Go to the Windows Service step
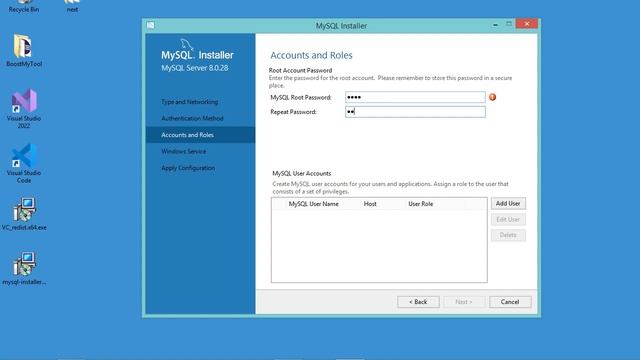The image size is (640, 360). click(x=184, y=151)
